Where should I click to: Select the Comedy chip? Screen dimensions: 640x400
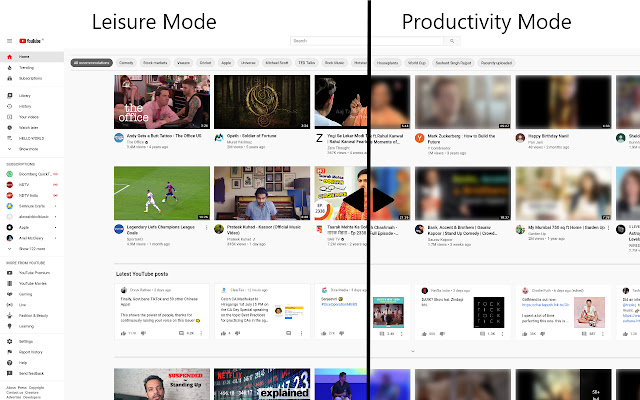(x=126, y=63)
